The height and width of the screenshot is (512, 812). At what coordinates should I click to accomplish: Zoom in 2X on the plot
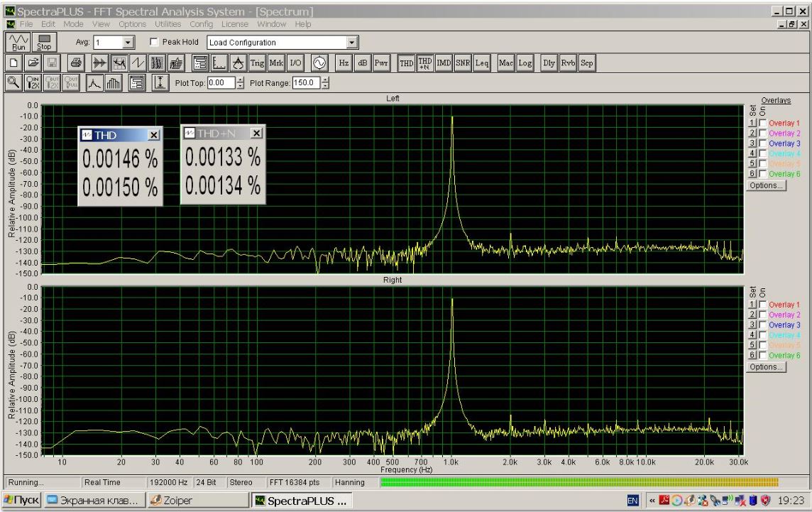33,83
